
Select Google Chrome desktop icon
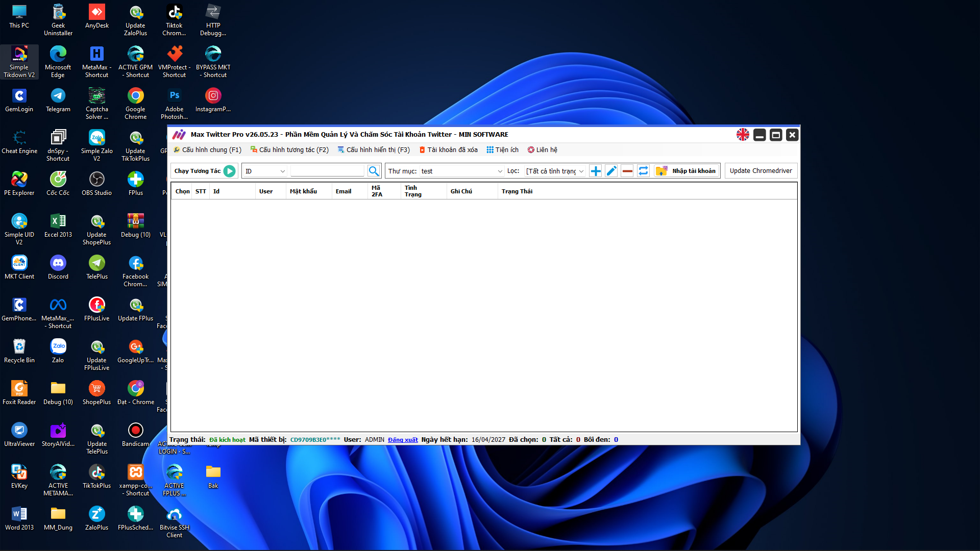[x=136, y=104]
